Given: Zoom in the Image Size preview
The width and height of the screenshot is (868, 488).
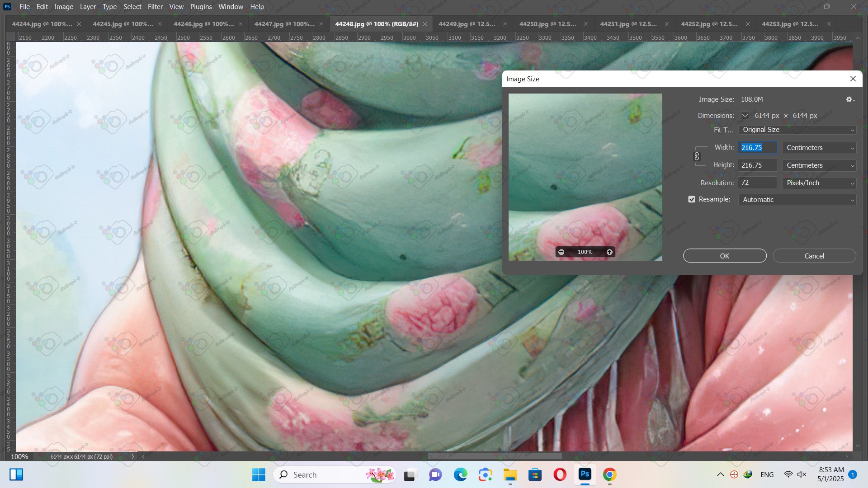Looking at the screenshot, I should tap(609, 252).
